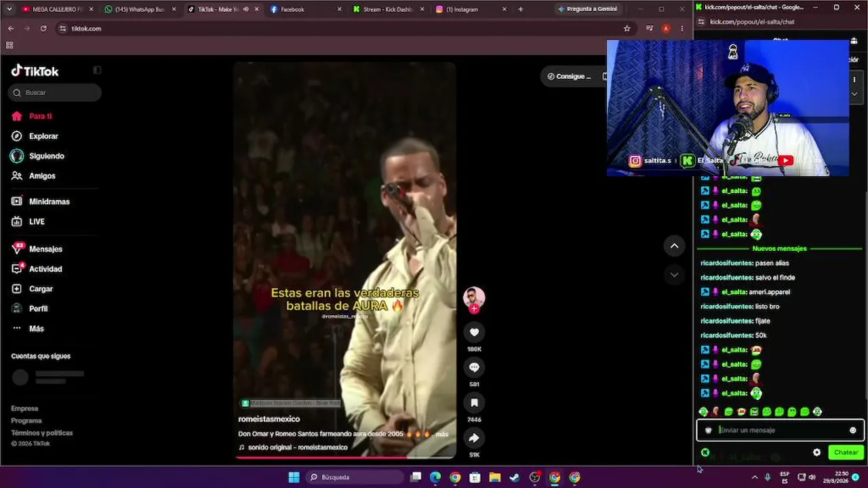Switch to WhatsApp Business tab

pyautogui.click(x=139, y=9)
